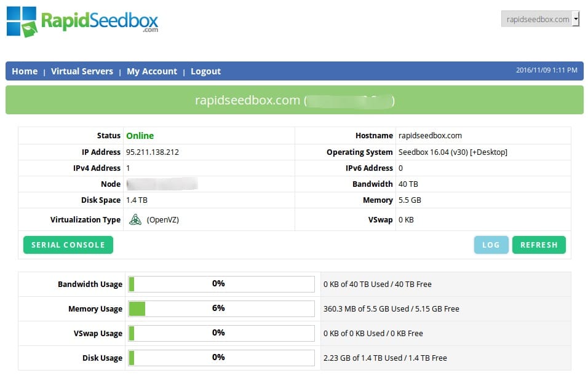Screen dimensions: 588x381
Task: Click the REFRESH button
Action: pos(539,245)
